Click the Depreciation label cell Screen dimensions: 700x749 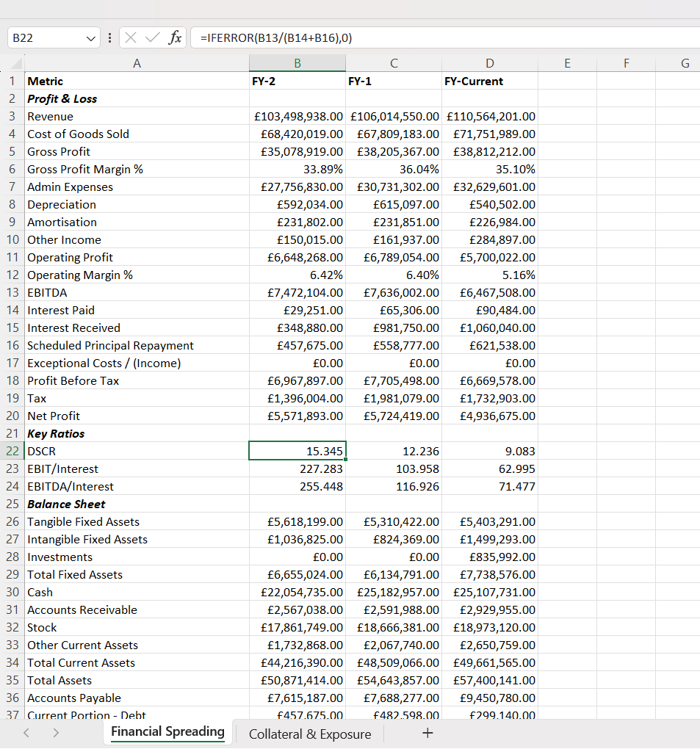pyautogui.click(x=137, y=204)
